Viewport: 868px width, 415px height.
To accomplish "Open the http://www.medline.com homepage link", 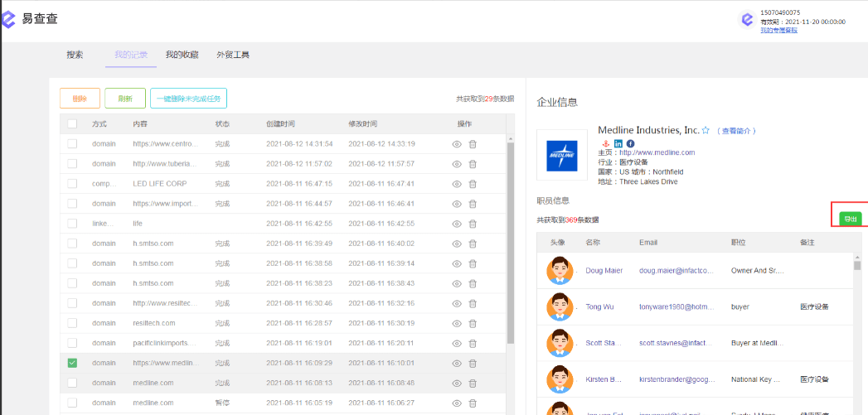I will click(657, 152).
